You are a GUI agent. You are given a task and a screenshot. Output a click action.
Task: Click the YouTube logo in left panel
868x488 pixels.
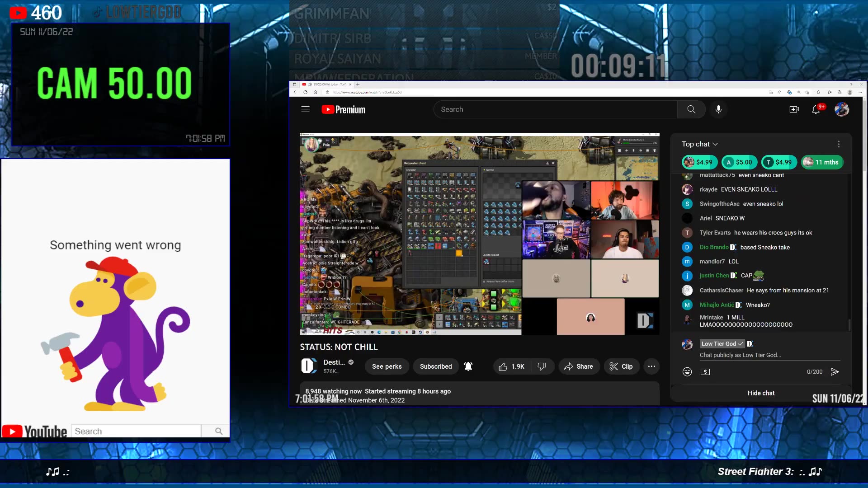click(x=34, y=432)
